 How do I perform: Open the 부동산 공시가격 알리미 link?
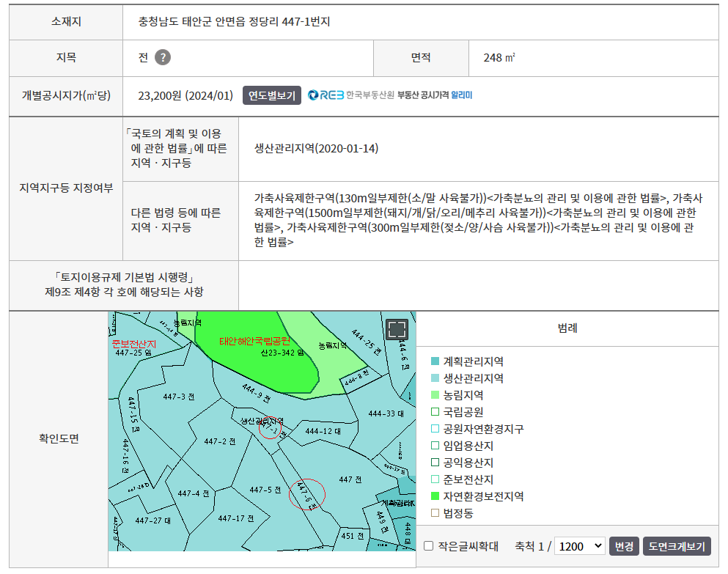tap(435, 95)
